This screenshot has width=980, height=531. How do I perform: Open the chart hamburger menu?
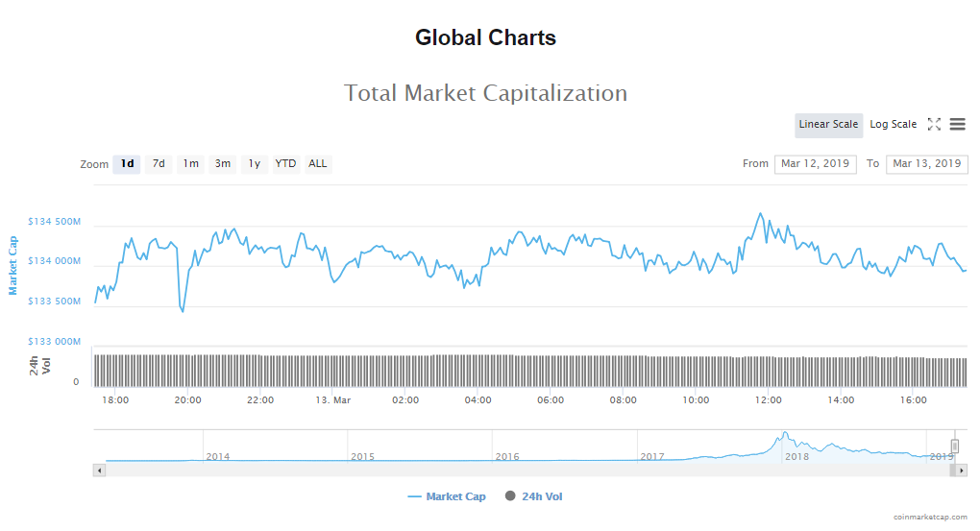[957, 125]
